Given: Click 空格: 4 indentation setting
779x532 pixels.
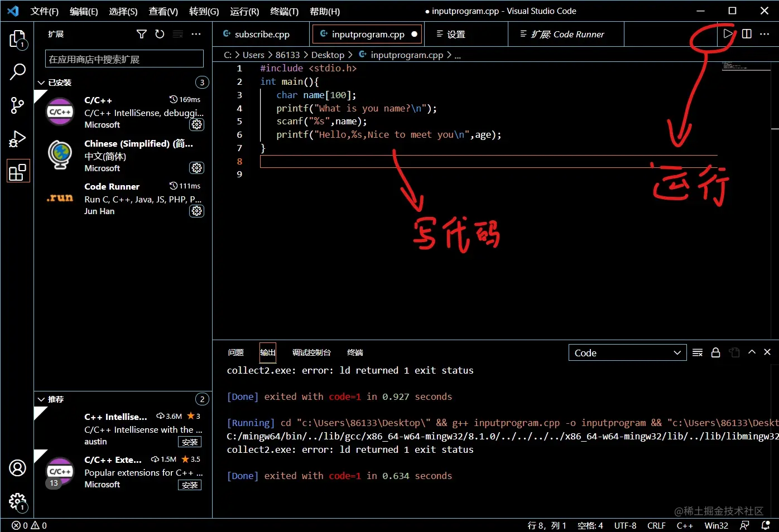Looking at the screenshot, I should [x=590, y=525].
